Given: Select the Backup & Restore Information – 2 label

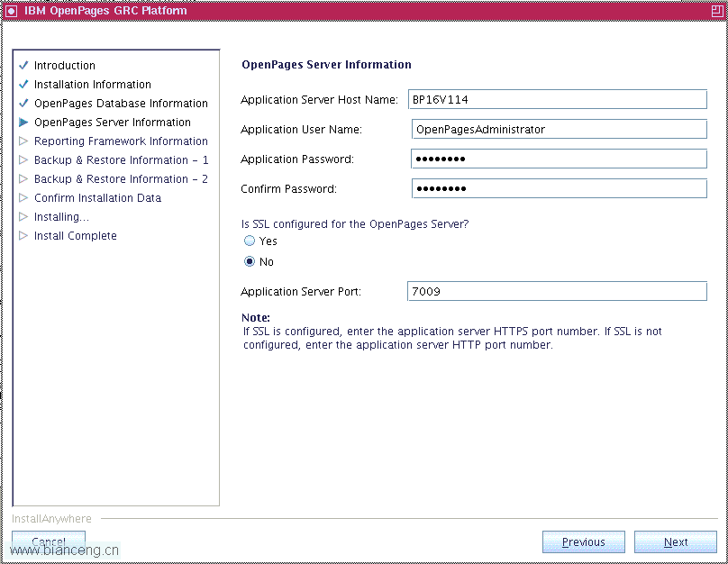Looking at the screenshot, I should click(x=121, y=178).
